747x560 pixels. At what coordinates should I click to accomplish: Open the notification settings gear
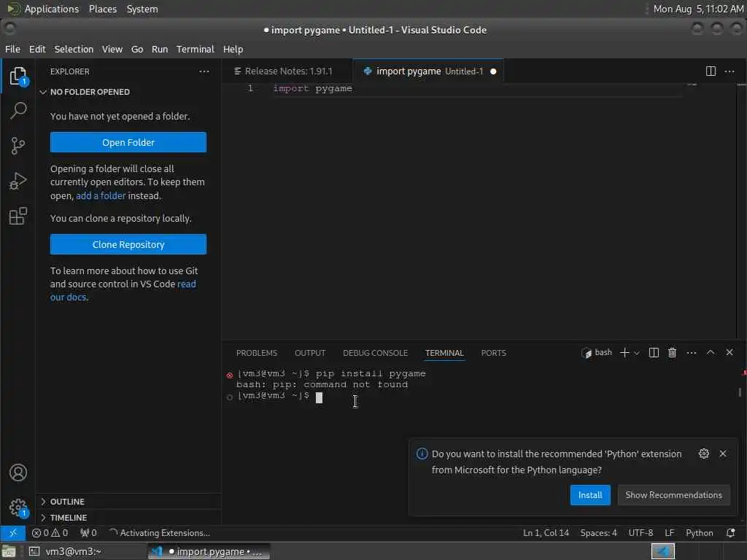point(704,454)
